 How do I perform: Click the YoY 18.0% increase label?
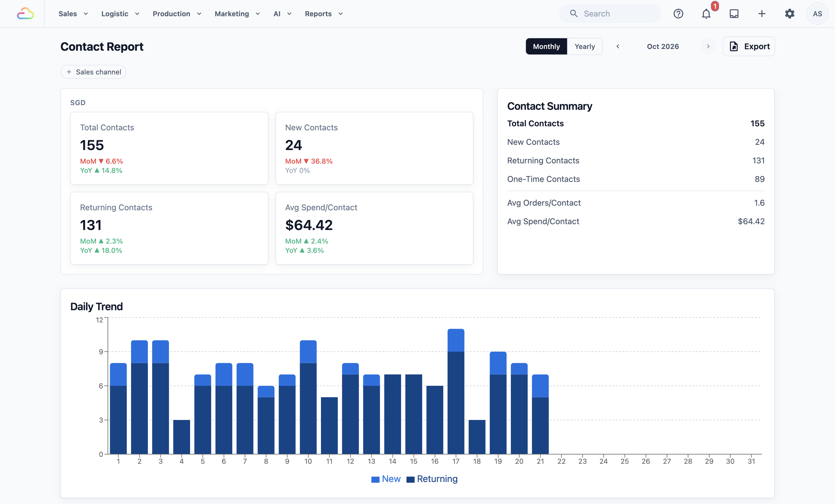[x=101, y=251]
